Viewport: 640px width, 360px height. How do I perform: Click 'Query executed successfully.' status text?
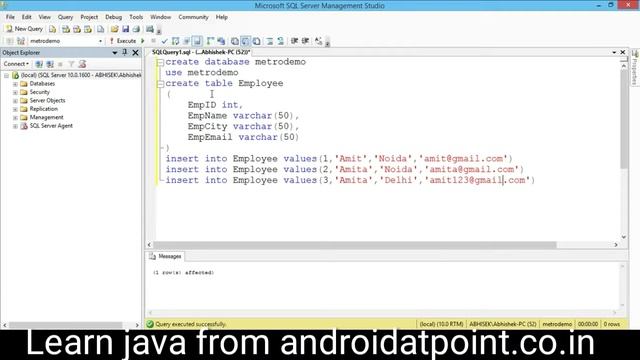point(191,324)
